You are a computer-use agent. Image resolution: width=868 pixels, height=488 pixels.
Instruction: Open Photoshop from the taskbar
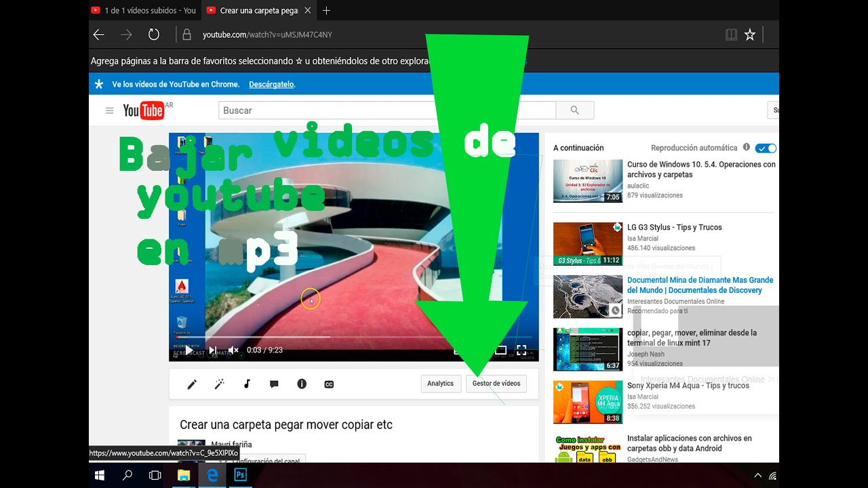pos(240,476)
